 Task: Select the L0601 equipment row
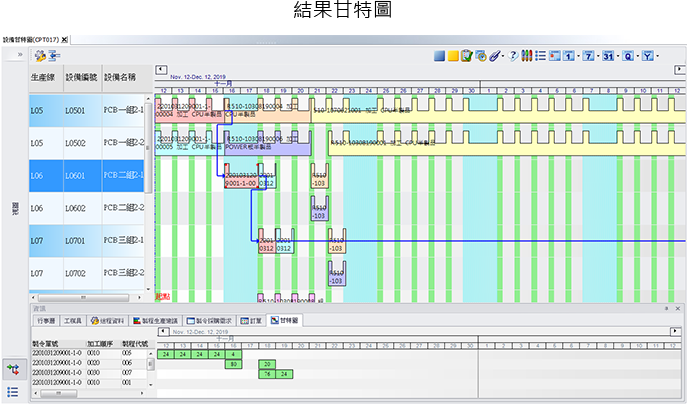(78, 176)
